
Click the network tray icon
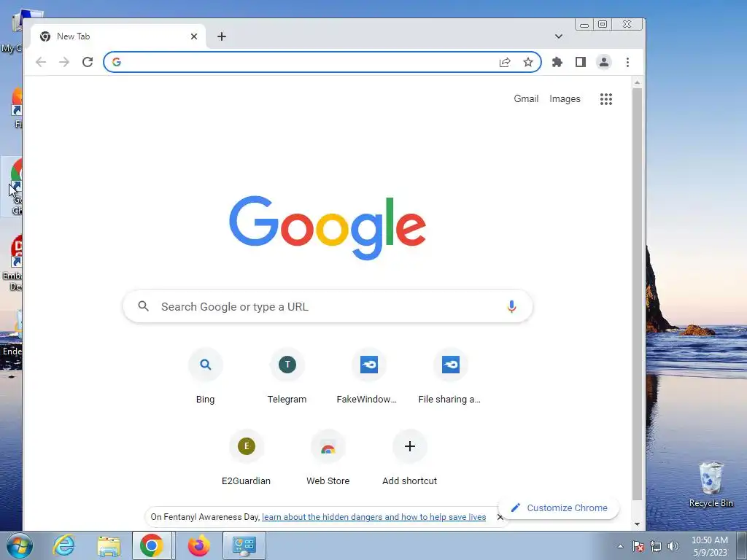656,546
